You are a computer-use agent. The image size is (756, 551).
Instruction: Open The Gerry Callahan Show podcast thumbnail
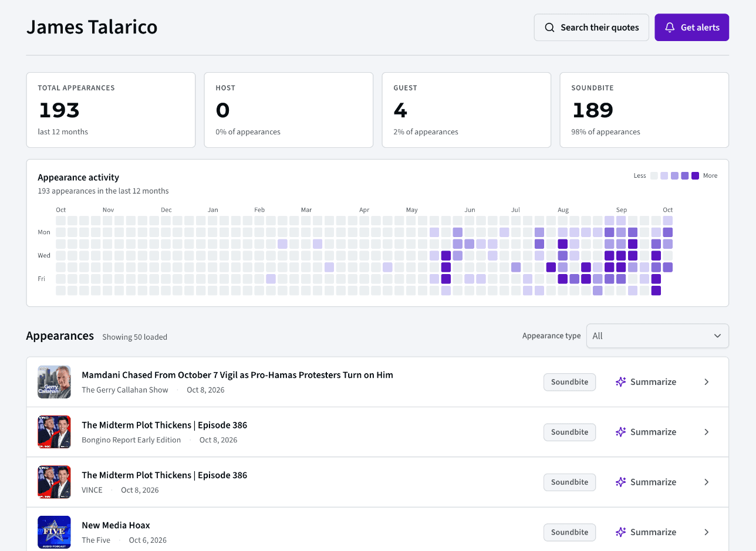54,382
